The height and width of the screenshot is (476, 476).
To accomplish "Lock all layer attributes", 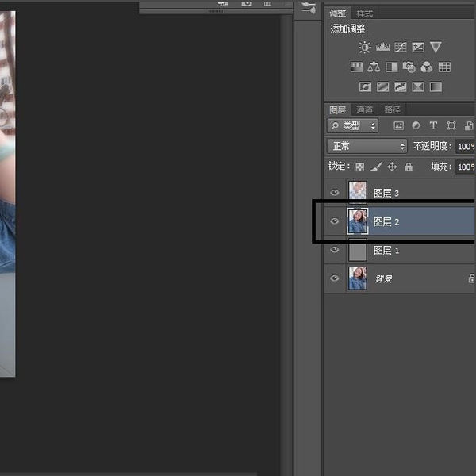I will click(x=409, y=167).
